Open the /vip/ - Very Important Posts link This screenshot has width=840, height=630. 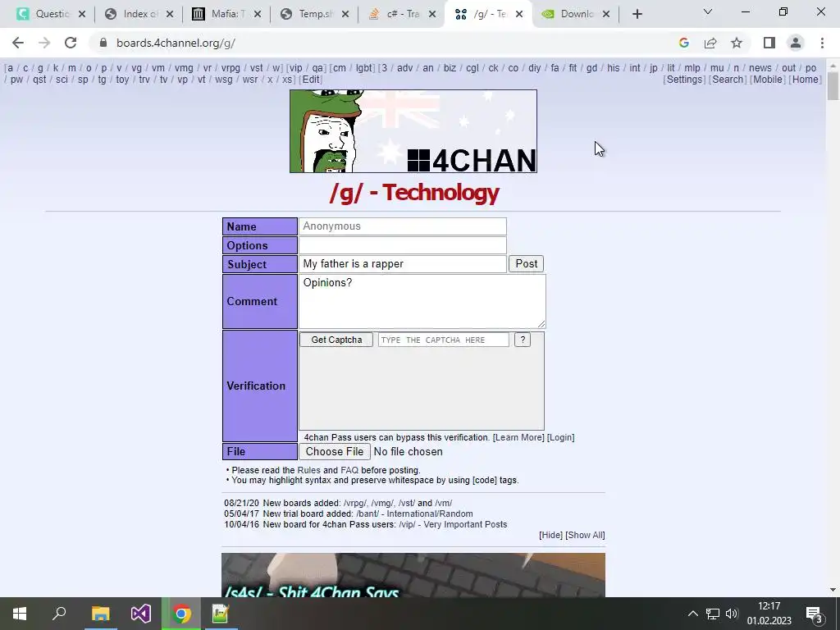(453, 524)
